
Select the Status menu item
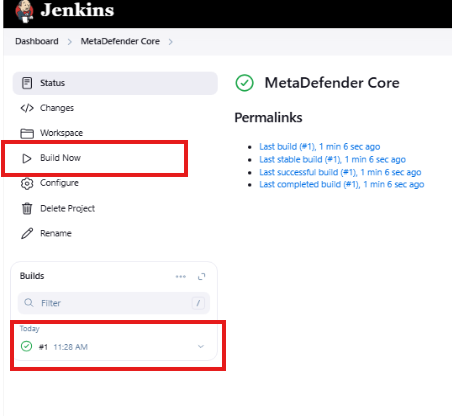click(115, 83)
